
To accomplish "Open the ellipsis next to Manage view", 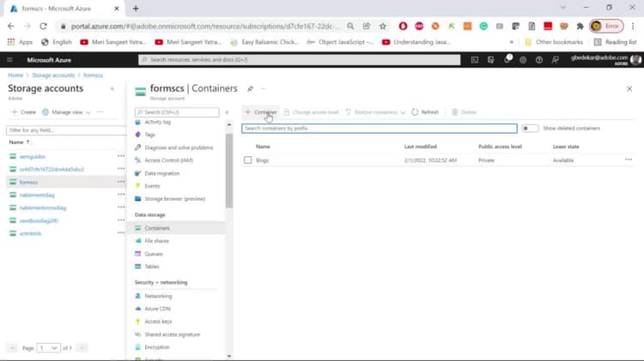I will [x=100, y=112].
